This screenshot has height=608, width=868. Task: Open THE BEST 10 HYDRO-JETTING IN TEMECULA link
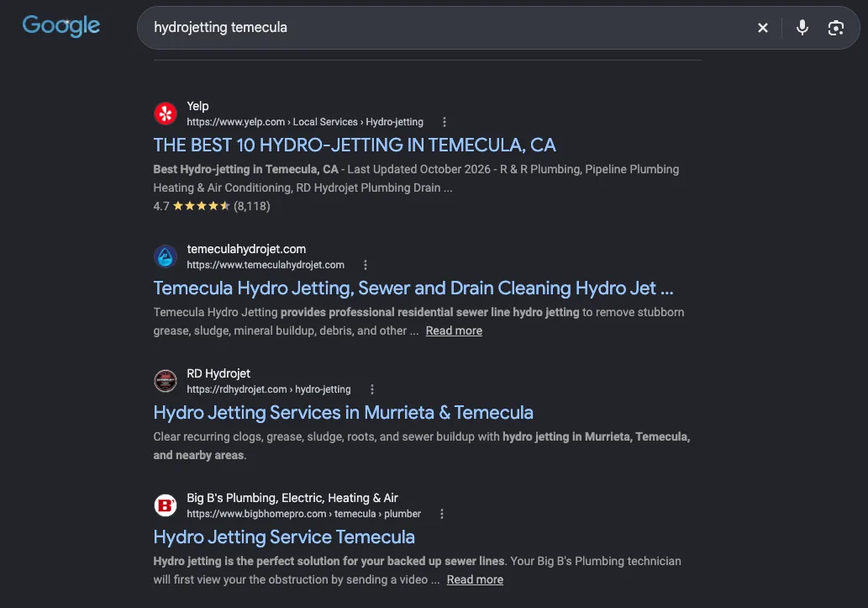point(355,145)
